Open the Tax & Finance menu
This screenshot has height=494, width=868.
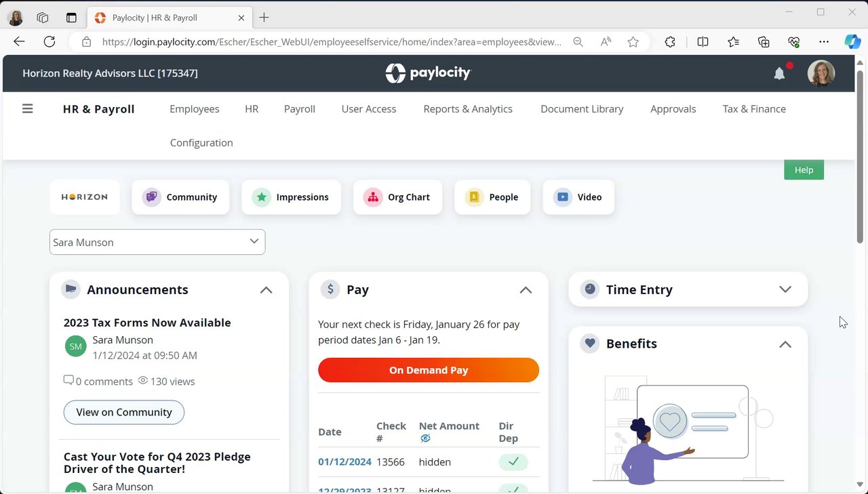(754, 109)
